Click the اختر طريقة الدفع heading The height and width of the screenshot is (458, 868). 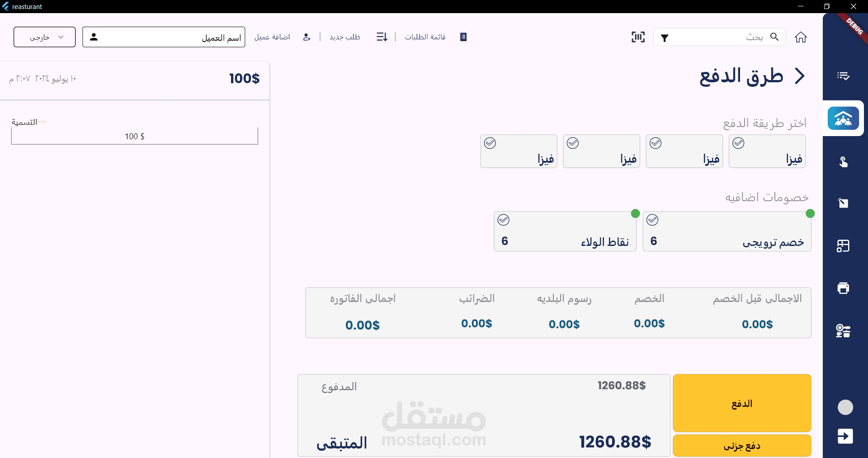tap(764, 123)
